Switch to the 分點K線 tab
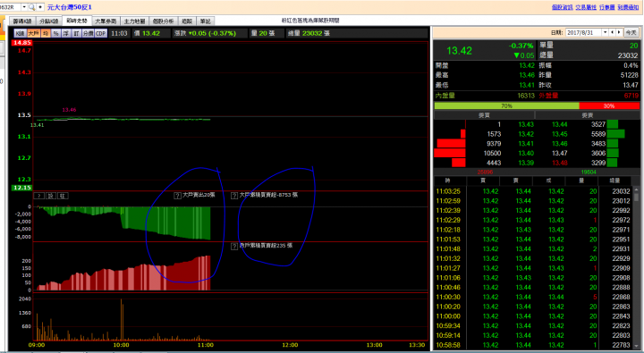The image size is (644, 353). click(48, 21)
